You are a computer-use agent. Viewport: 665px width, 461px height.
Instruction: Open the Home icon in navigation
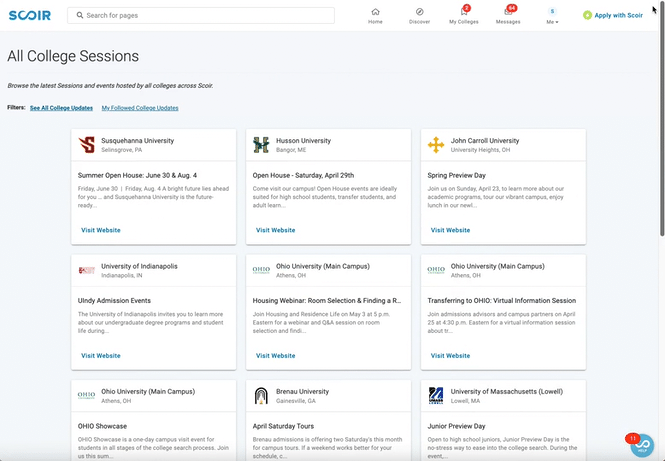pyautogui.click(x=375, y=12)
